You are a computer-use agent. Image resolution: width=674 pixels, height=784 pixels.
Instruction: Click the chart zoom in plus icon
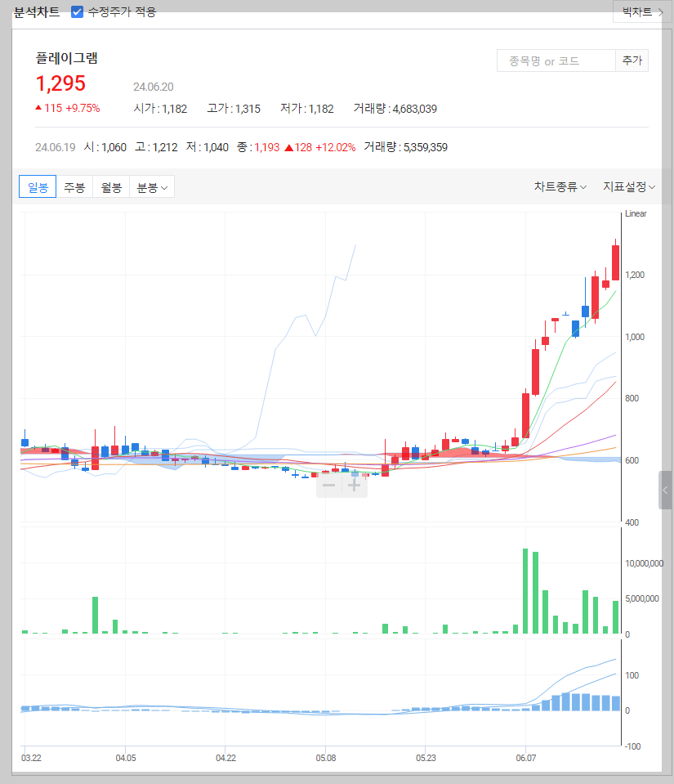tap(355, 485)
